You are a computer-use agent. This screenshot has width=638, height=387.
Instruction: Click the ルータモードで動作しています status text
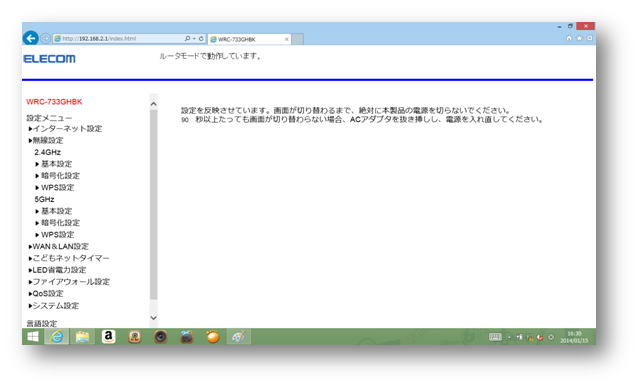(210, 56)
